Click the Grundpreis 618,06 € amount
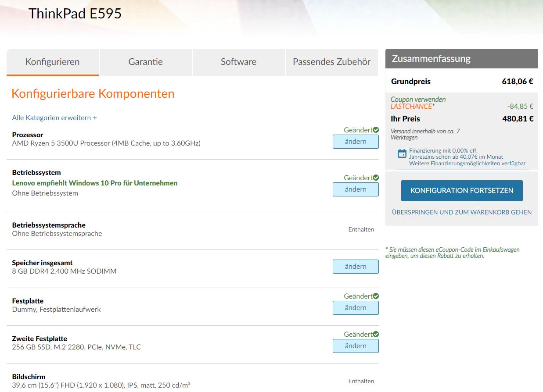543x392 pixels. tap(518, 82)
